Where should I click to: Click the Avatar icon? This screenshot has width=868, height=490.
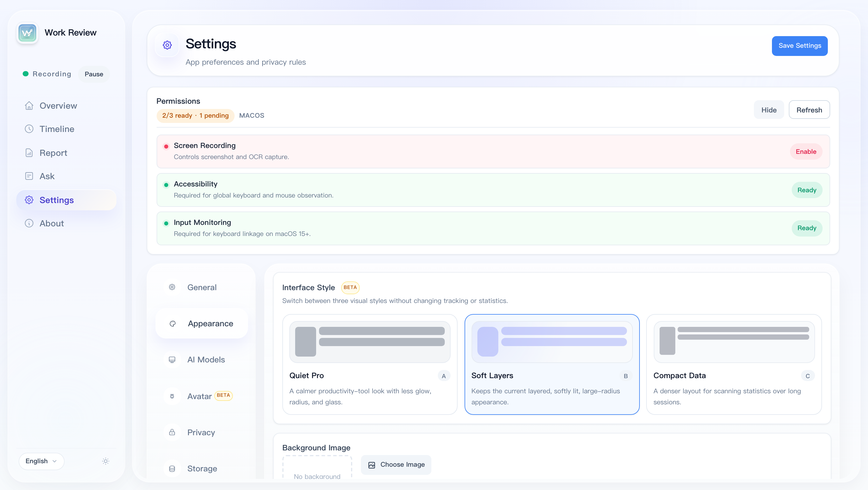(x=172, y=396)
